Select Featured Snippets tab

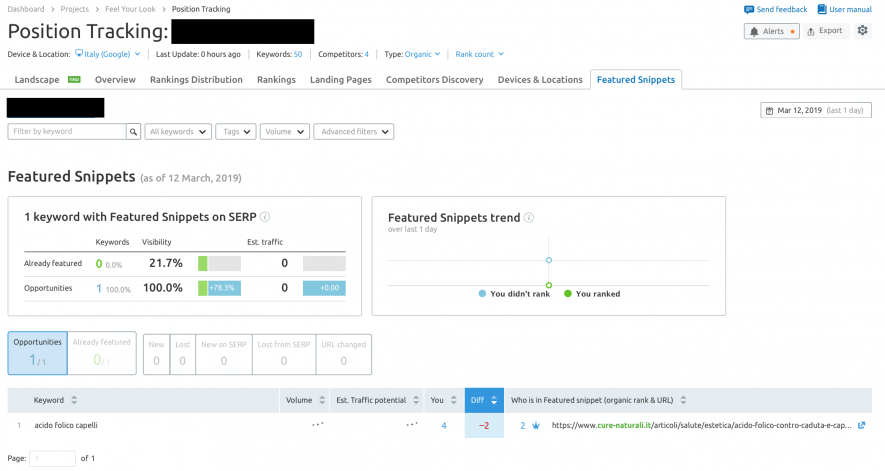click(x=636, y=80)
